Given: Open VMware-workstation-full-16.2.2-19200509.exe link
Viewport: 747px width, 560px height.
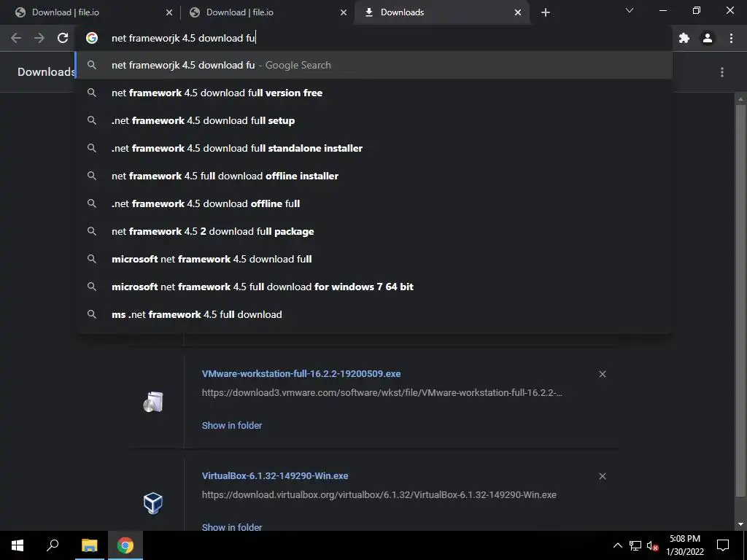Looking at the screenshot, I should (x=301, y=374).
